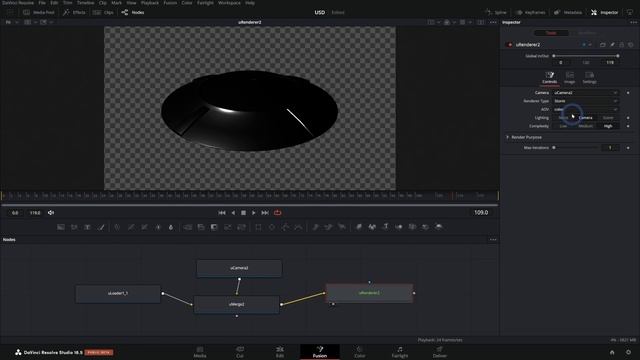Switch to the Color page
Viewport: 640px width, 360px height.
click(360, 352)
